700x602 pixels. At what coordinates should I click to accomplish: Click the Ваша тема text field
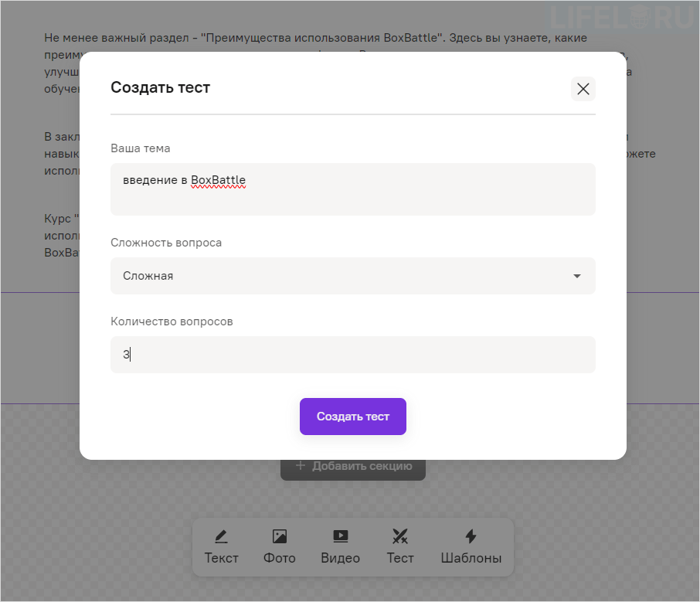click(352, 189)
